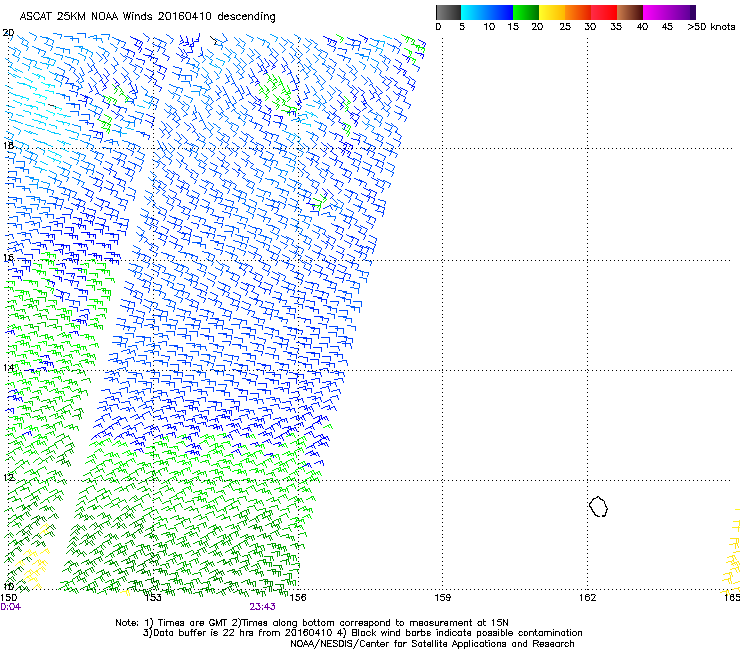Click the purple time stamp '23:43'
Viewport: 740px width, 650px height.
coord(262,607)
